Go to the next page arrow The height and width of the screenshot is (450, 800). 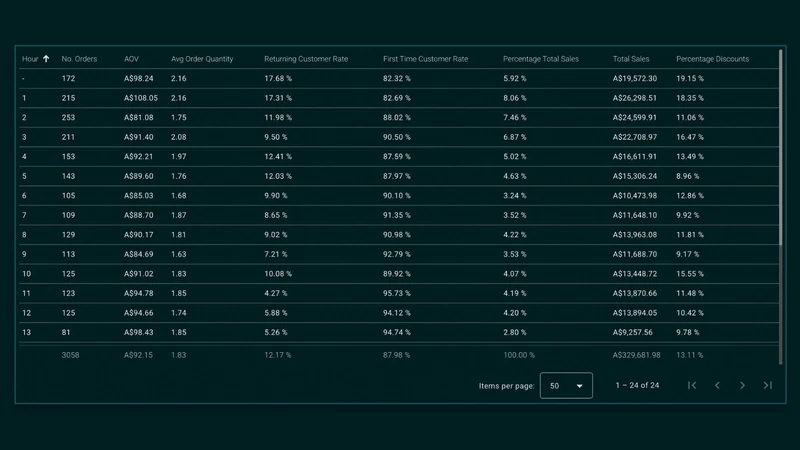click(742, 385)
